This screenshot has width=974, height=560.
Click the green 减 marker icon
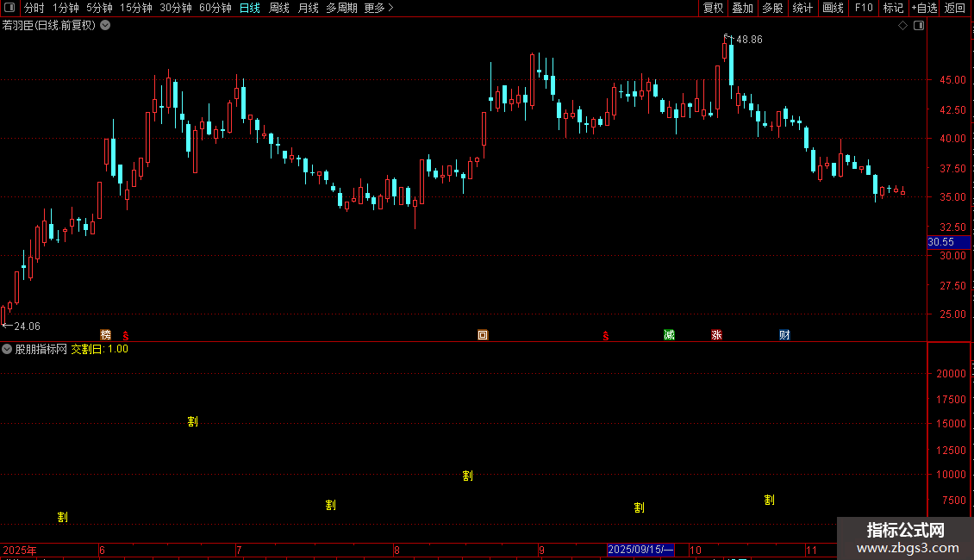669,335
